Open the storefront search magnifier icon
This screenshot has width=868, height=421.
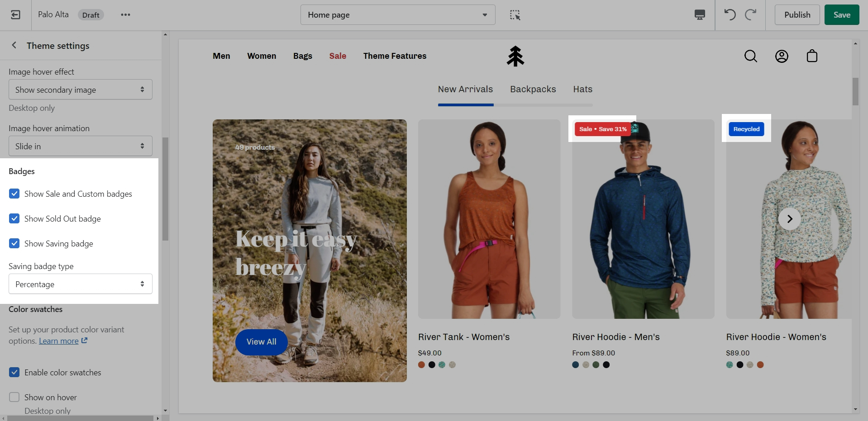point(751,56)
